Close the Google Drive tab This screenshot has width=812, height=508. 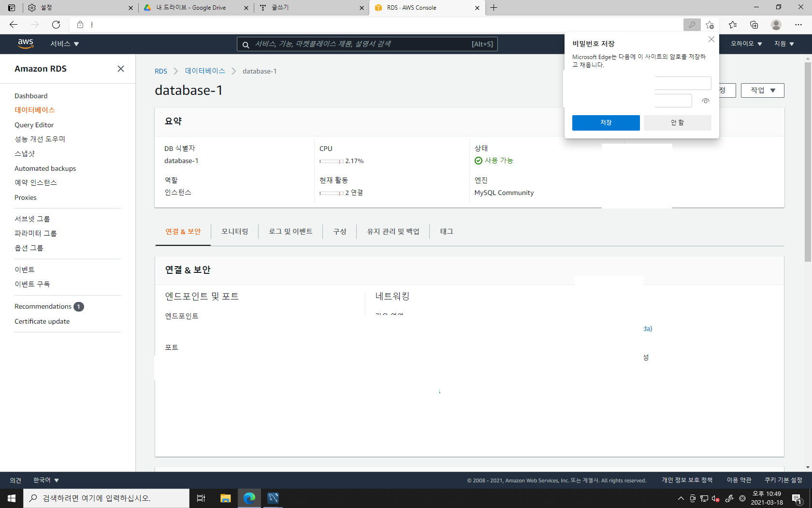pos(246,8)
